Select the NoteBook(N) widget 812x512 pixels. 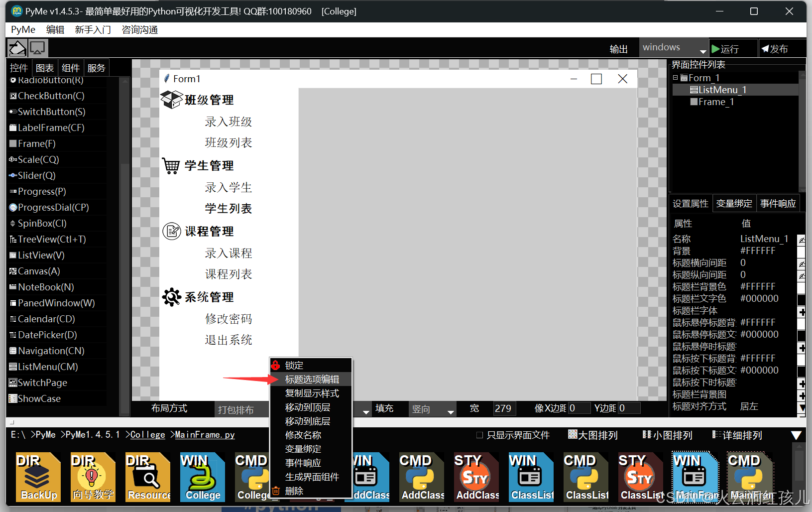[42, 287]
